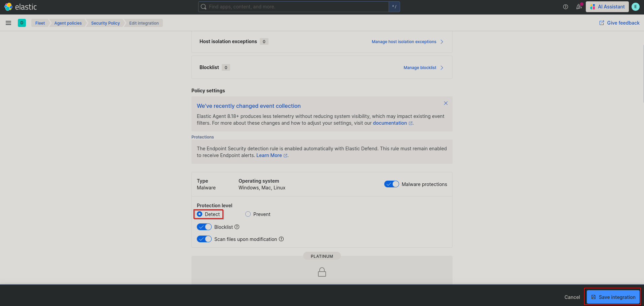Open the AI Assistant
The width and height of the screenshot is (644, 306).
[607, 7]
